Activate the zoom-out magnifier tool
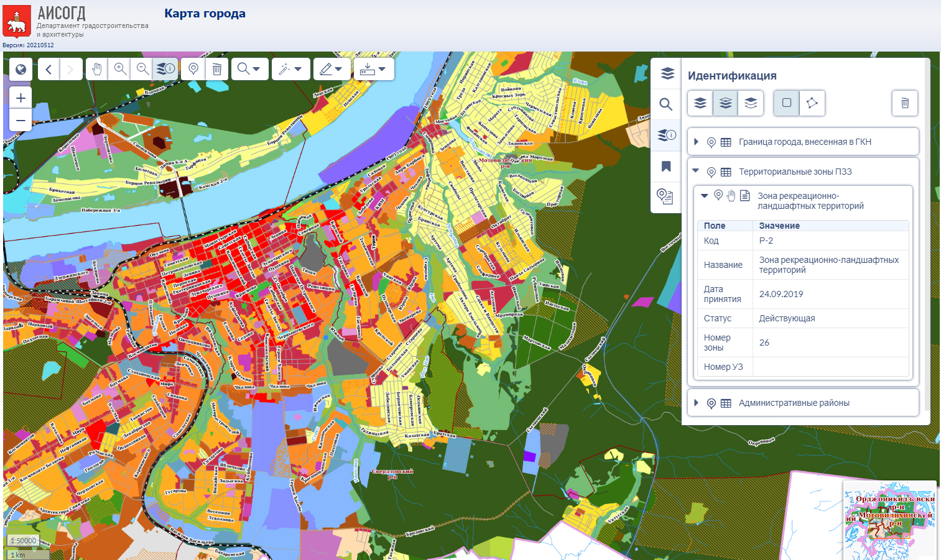Image resolution: width=941 pixels, height=560 pixels. click(142, 69)
